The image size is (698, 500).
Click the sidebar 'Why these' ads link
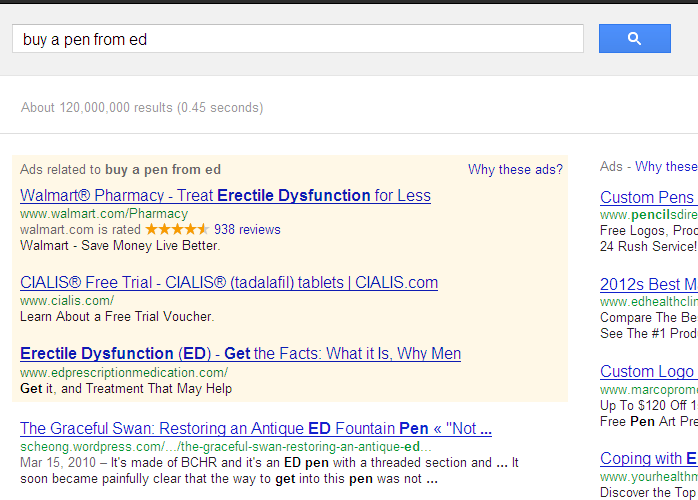(x=665, y=167)
